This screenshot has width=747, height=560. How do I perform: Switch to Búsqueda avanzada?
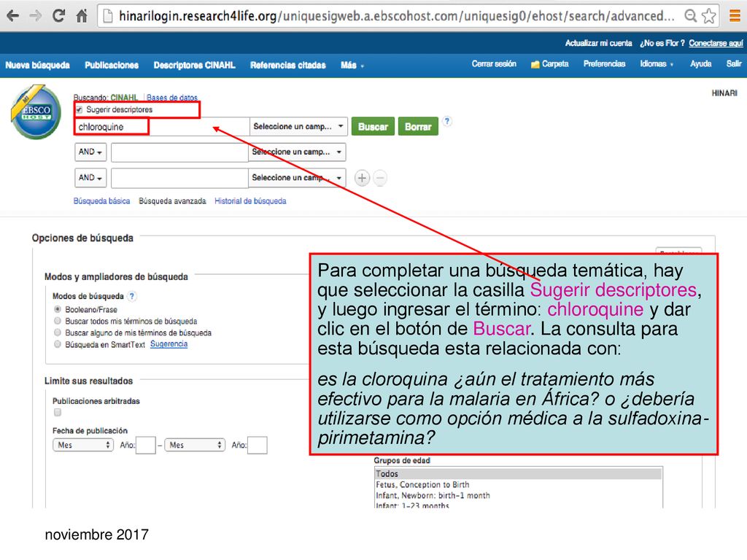[172, 201]
